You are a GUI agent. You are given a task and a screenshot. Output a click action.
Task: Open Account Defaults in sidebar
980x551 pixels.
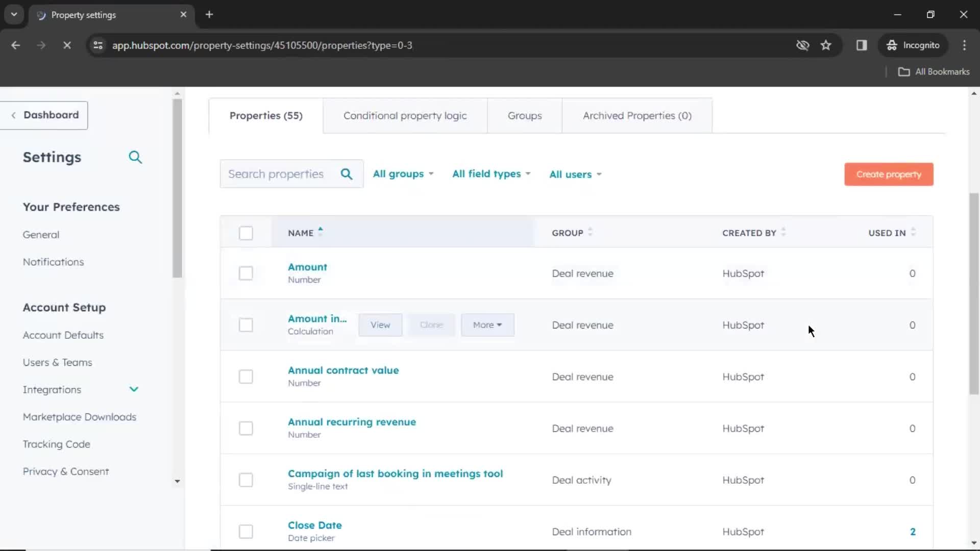(63, 335)
